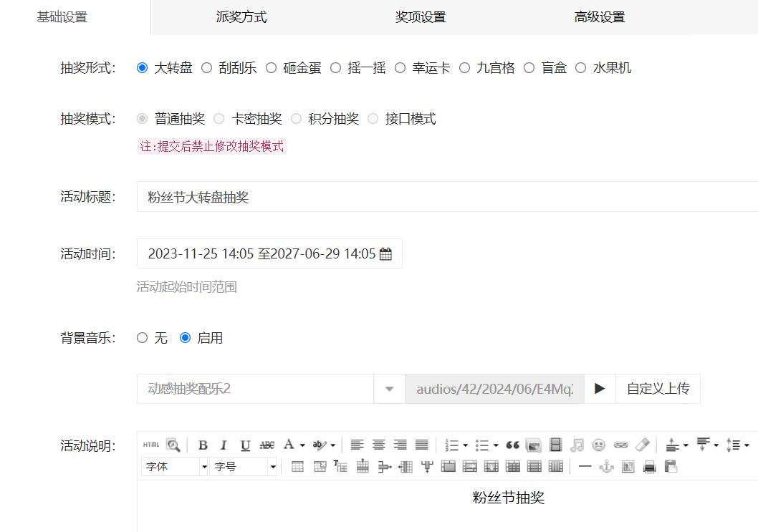
Task: Click the paste clipboard icon
Action: tap(671, 467)
